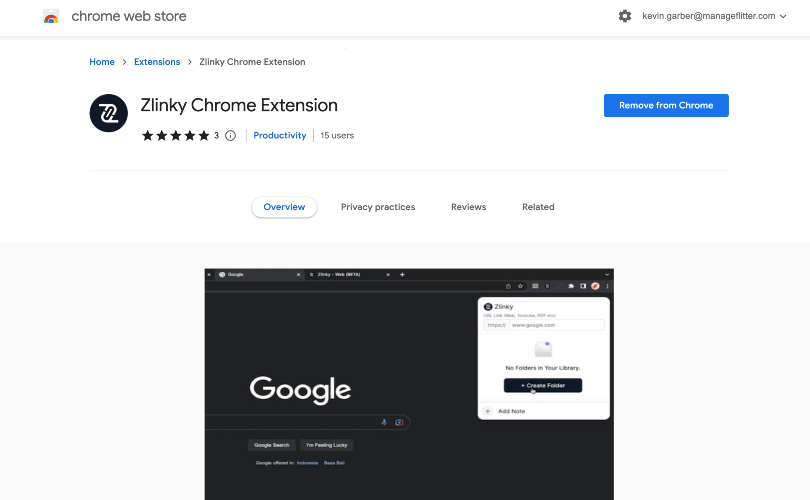810x500 pixels.
Task: Click the extension preview screenshot
Action: [409, 384]
